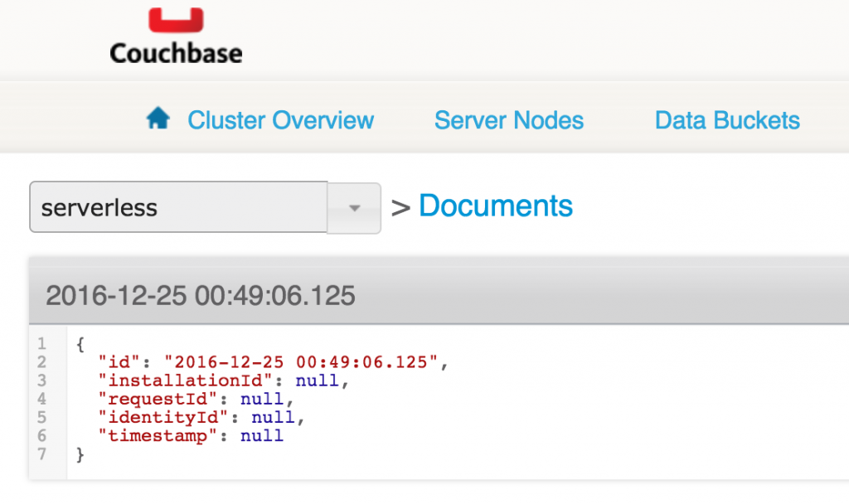The width and height of the screenshot is (849, 504).
Task: Click the null value of installationId
Action: 318,380
